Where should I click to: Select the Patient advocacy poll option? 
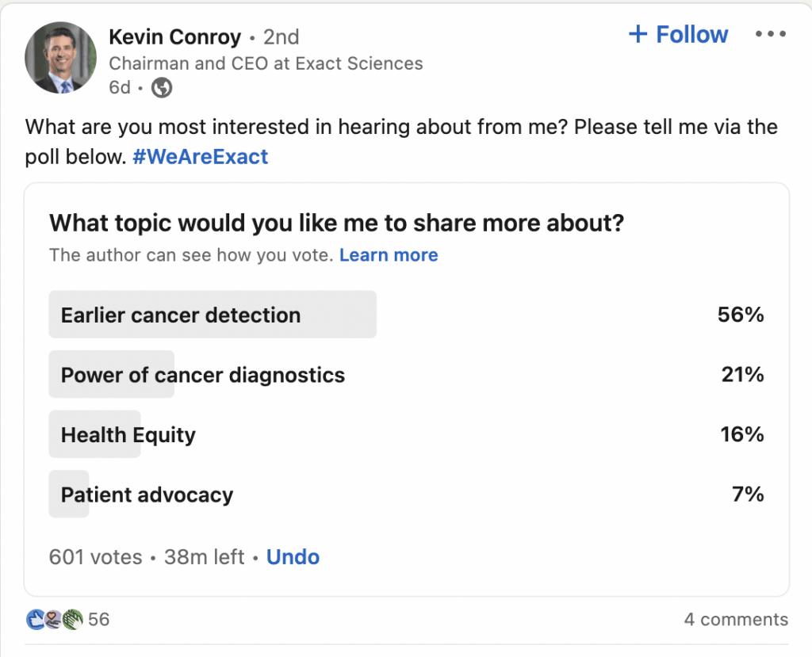tap(147, 495)
